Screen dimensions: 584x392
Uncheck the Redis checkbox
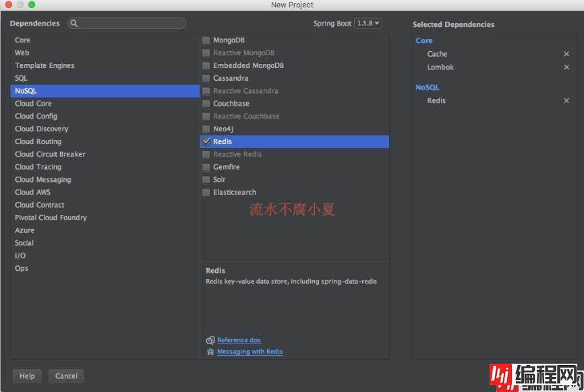click(x=206, y=141)
